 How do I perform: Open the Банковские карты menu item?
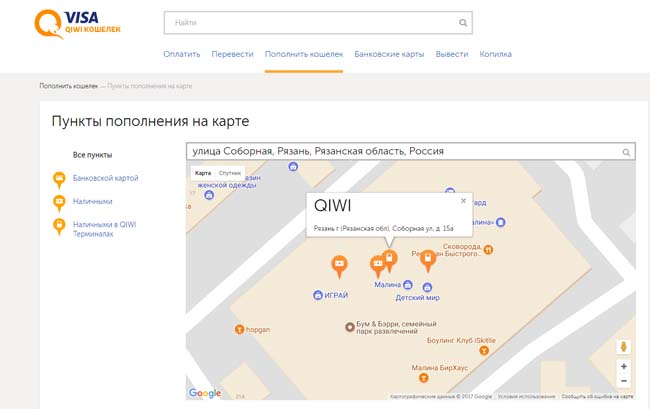tap(389, 54)
